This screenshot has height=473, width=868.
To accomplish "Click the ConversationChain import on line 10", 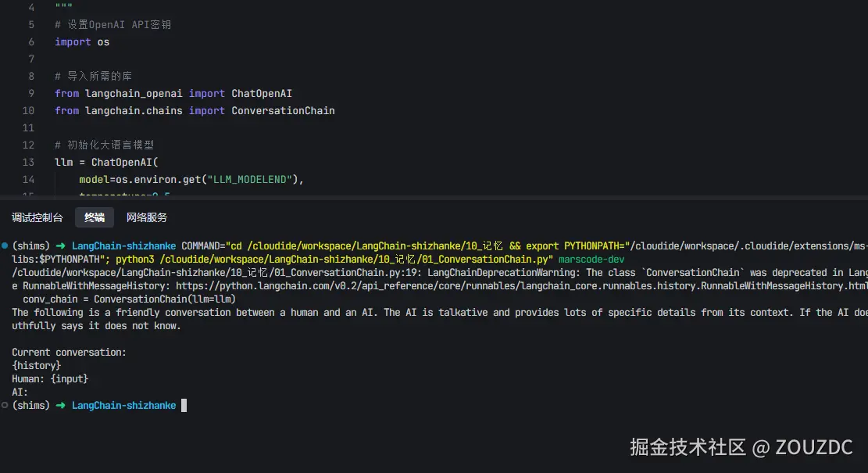I will pyautogui.click(x=283, y=110).
